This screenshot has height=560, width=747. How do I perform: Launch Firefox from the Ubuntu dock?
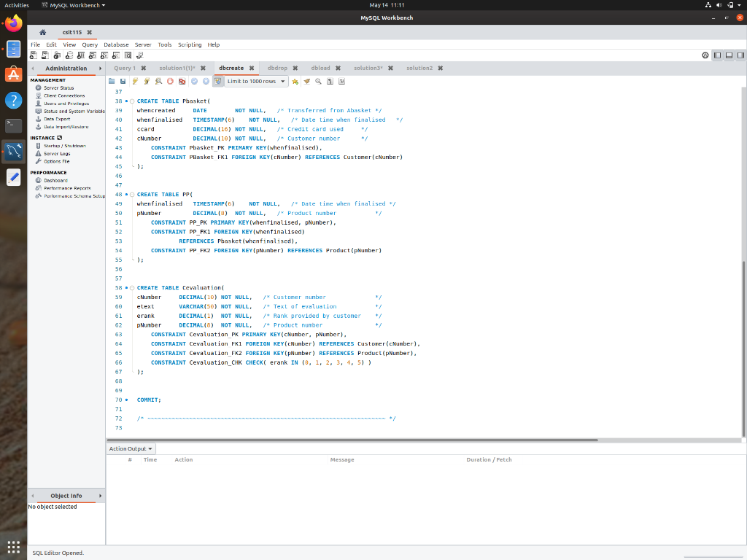click(13, 23)
